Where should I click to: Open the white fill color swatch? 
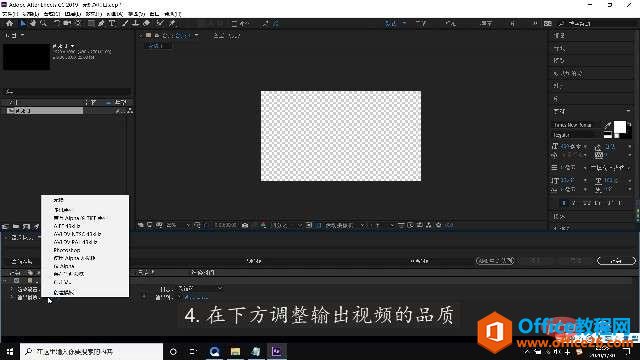pyautogui.click(x=619, y=127)
